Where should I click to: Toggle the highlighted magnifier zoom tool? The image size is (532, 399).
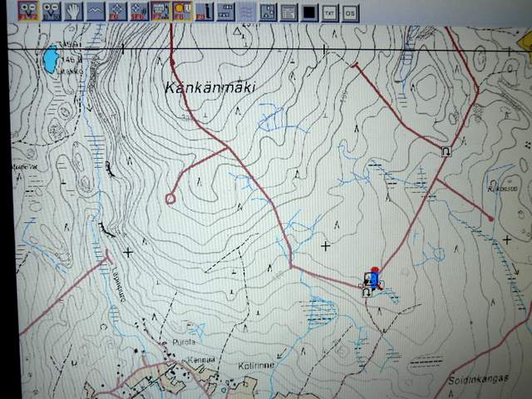[x=182, y=11]
